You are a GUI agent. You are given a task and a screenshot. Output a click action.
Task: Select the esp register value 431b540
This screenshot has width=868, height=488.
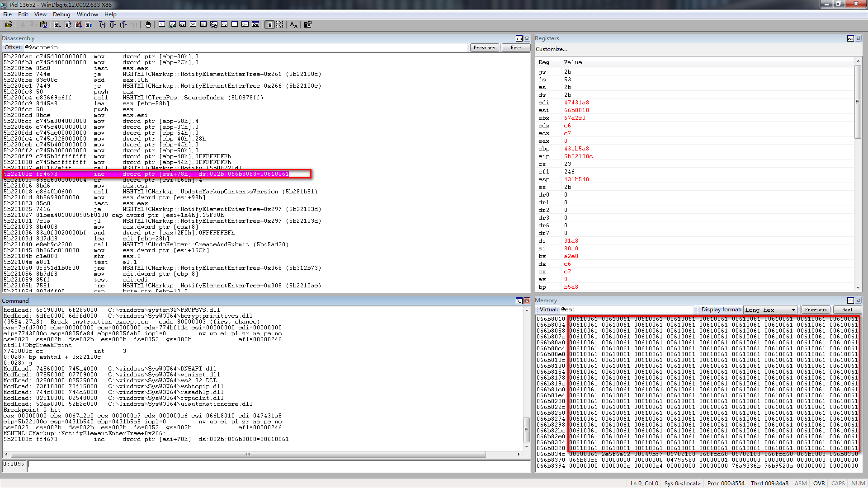(x=576, y=179)
